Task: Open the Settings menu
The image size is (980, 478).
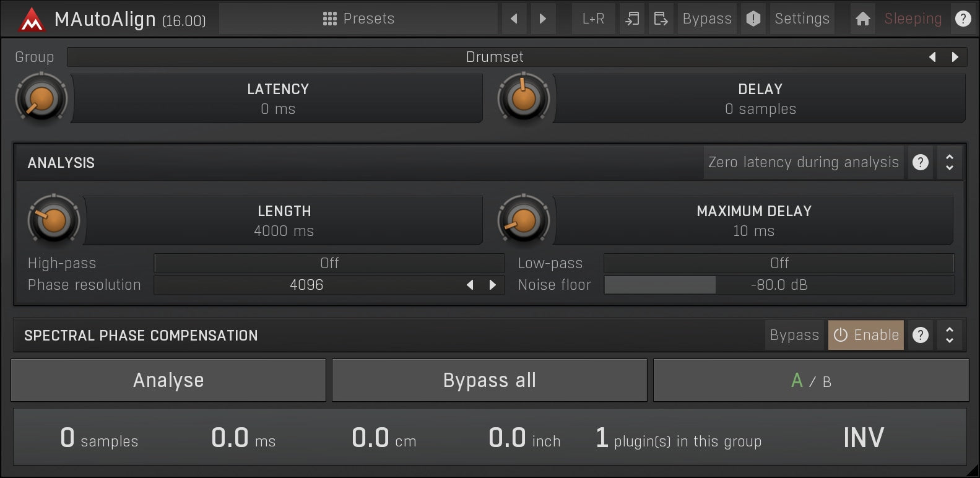Action: 802,19
